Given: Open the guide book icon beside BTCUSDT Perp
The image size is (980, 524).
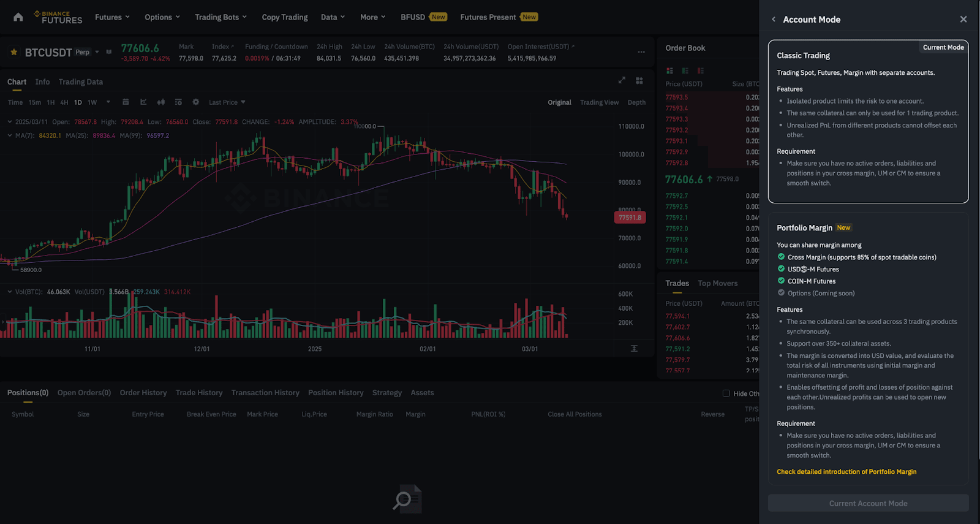Looking at the screenshot, I should pyautogui.click(x=109, y=52).
